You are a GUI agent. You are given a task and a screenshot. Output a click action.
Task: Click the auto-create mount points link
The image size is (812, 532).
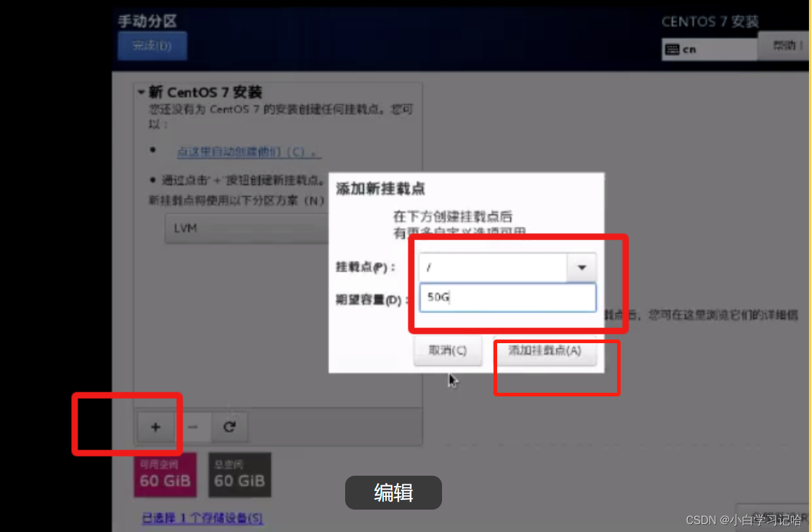coord(249,151)
